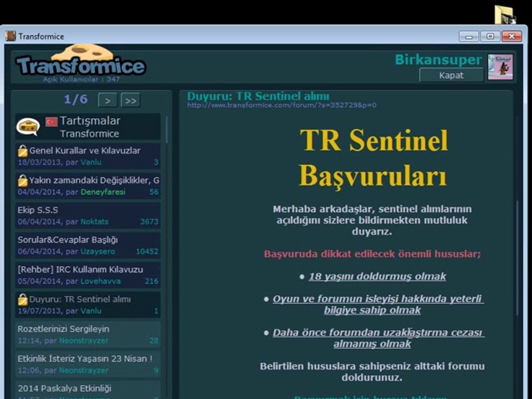Open the Birkansuper avatar thumbnail
532x399 pixels.
tap(500, 67)
